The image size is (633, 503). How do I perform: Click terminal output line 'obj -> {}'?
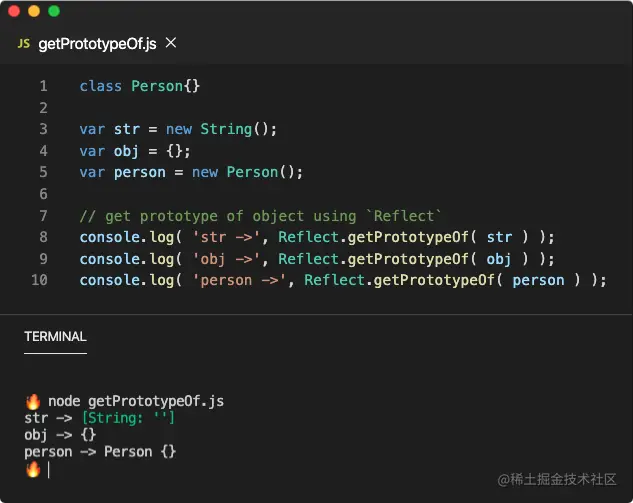point(60,435)
